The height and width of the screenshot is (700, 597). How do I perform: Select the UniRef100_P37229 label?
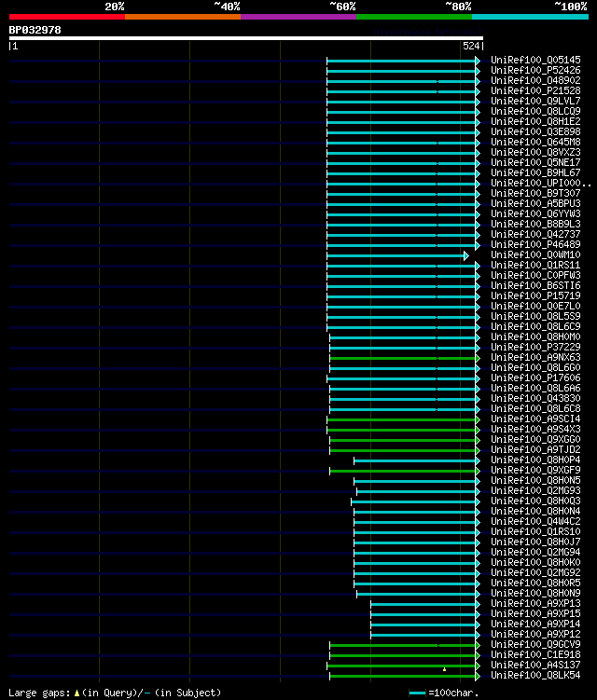[x=535, y=348]
